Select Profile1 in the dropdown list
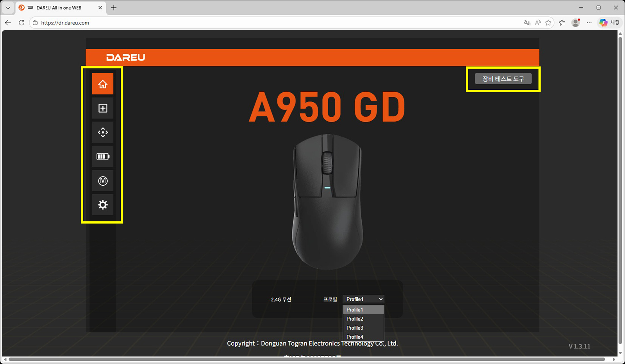Image resolution: width=625 pixels, height=364 pixels. (363, 310)
